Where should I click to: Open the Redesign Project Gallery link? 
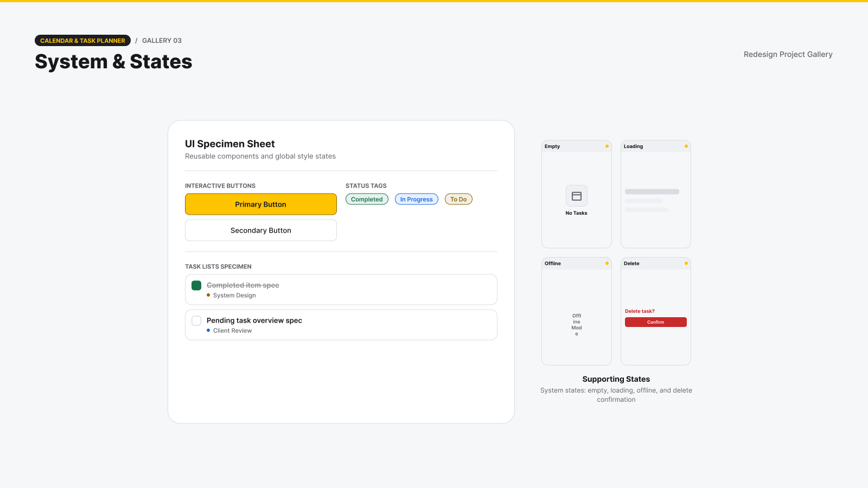click(x=788, y=54)
